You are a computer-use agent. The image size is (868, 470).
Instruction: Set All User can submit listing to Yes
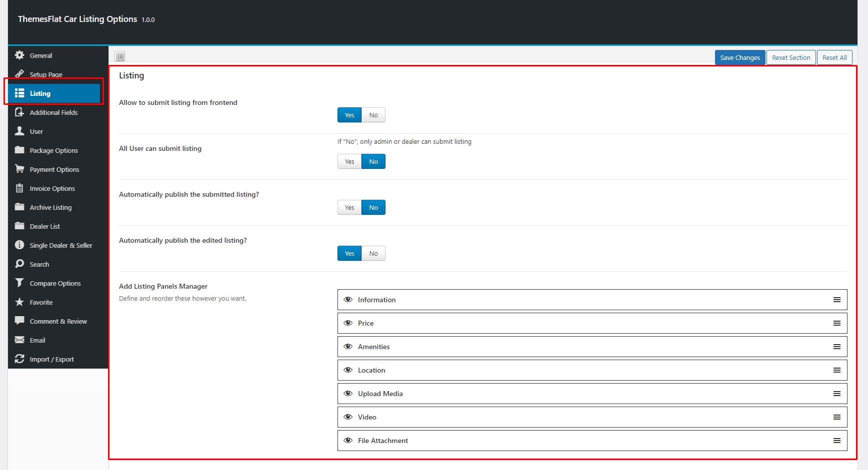pos(349,161)
